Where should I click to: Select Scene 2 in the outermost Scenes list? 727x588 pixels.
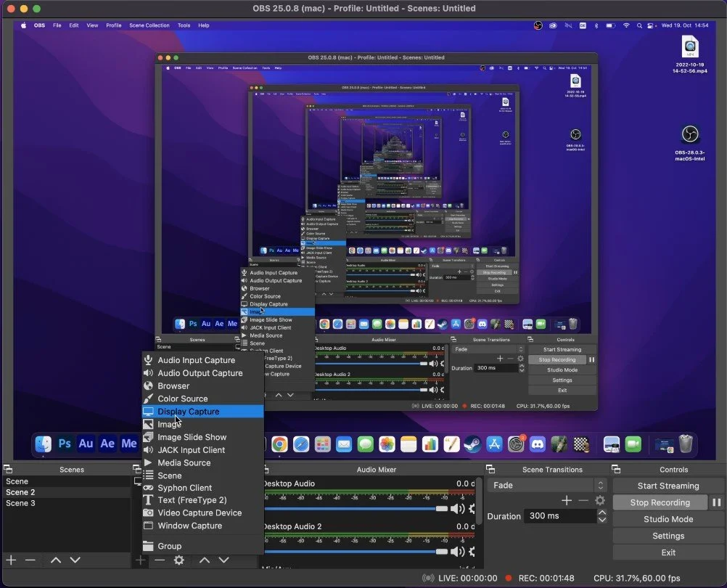point(67,492)
